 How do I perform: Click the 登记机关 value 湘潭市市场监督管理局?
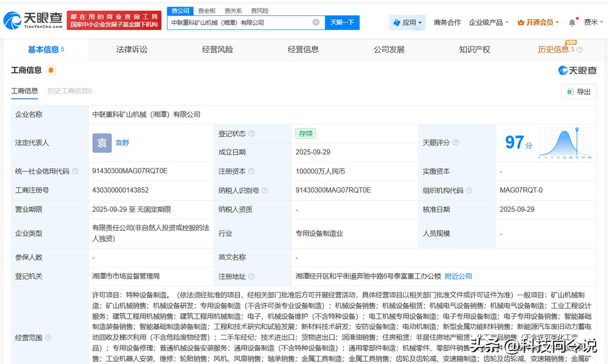coord(126,276)
